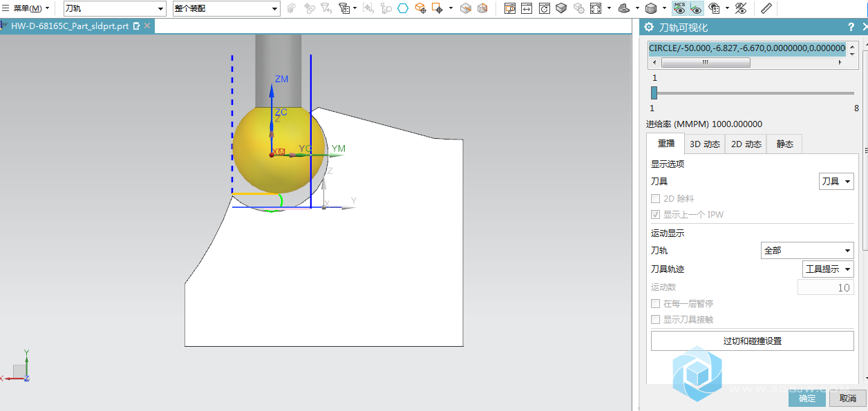Click the path list scroll-up arrow
Image resolution: width=868 pixels, height=411 pixels.
point(852,46)
